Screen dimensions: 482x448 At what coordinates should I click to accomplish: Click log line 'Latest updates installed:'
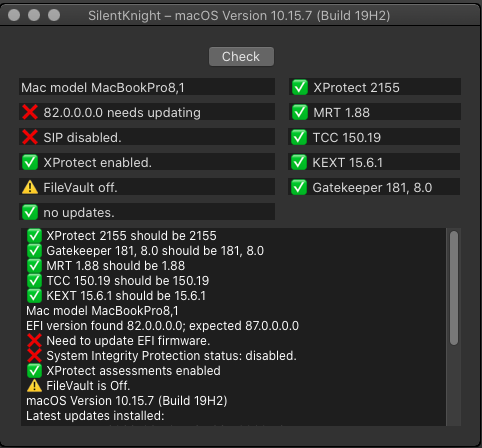[95, 416]
